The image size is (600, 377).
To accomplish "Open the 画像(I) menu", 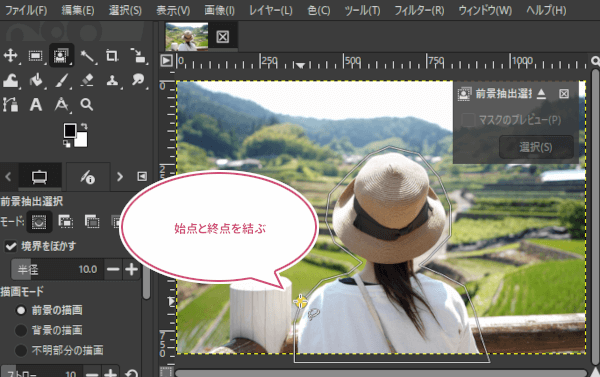I will (x=219, y=10).
